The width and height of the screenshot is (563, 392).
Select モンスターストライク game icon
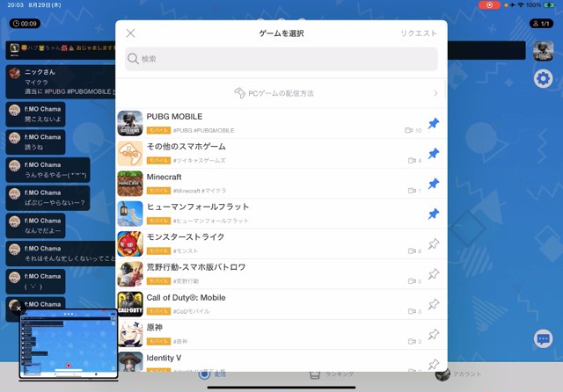click(x=130, y=243)
